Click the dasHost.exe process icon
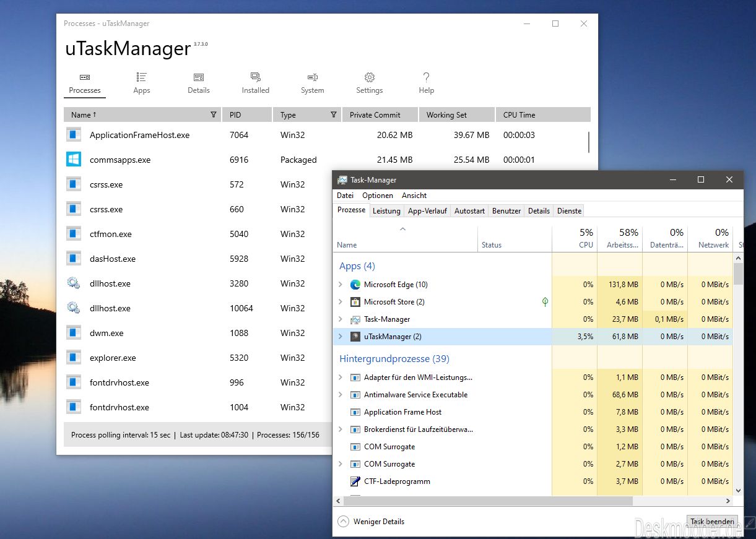 point(74,259)
